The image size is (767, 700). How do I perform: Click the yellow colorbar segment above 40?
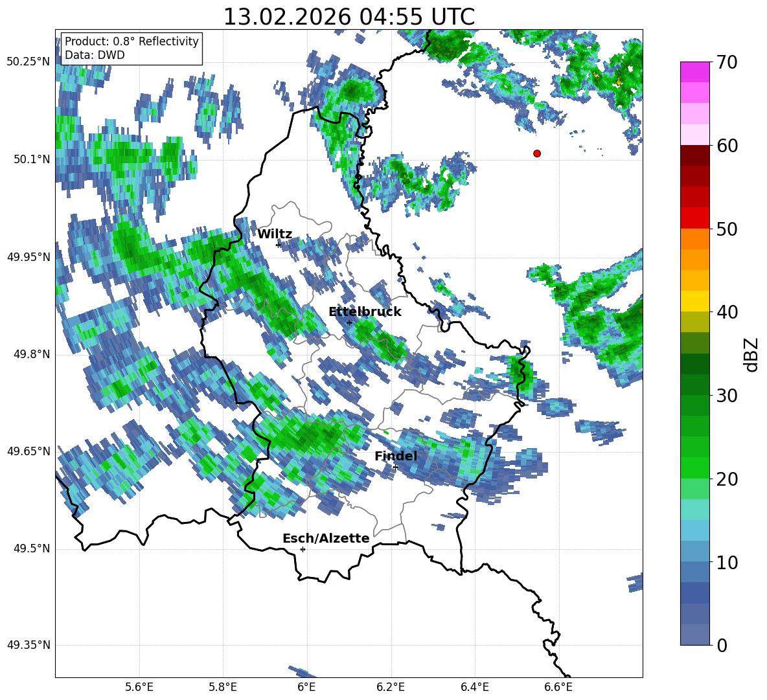click(694, 301)
